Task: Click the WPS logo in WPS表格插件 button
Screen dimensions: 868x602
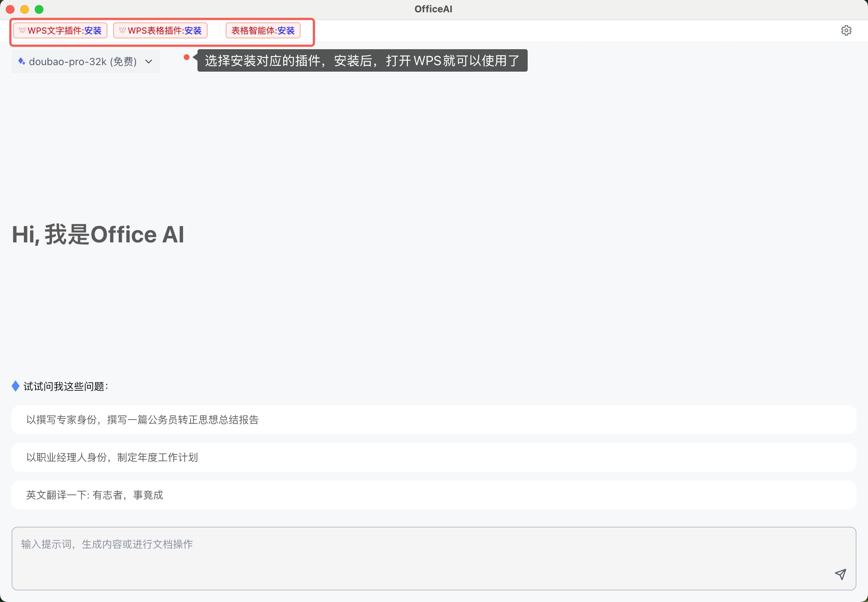Action: (x=123, y=30)
